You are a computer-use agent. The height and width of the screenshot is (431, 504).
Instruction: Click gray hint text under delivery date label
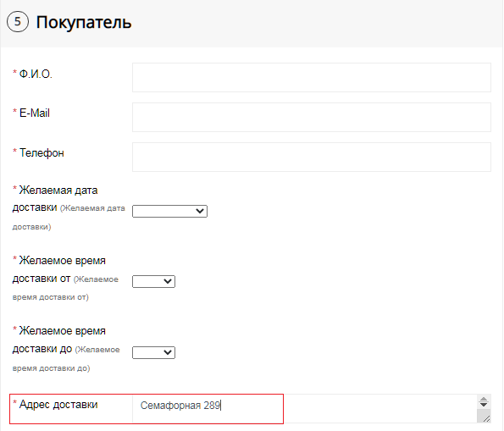pos(69,218)
